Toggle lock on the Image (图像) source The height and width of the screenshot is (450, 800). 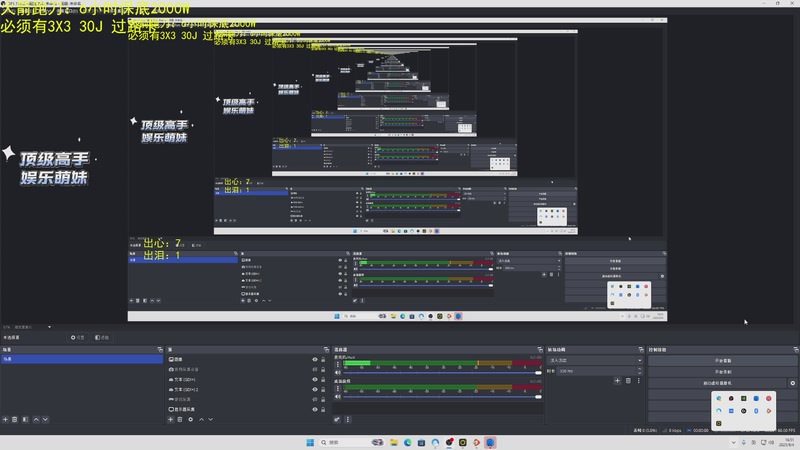[323, 360]
